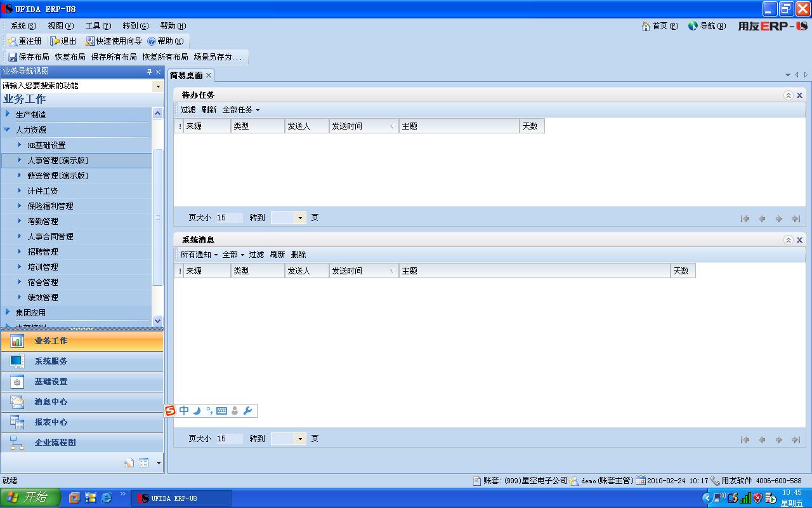The image size is (812, 508).
Task: Click the 保存布局 save icon
Action: [x=13, y=57]
